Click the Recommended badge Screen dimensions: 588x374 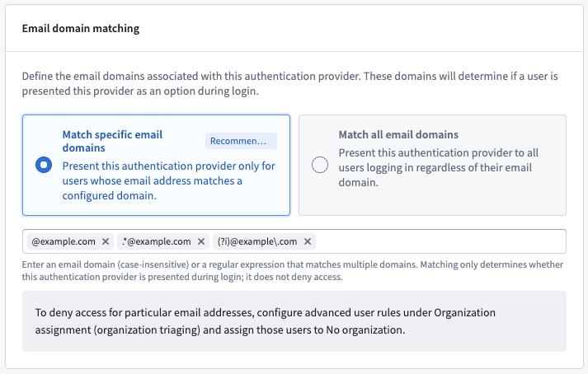pos(241,141)
